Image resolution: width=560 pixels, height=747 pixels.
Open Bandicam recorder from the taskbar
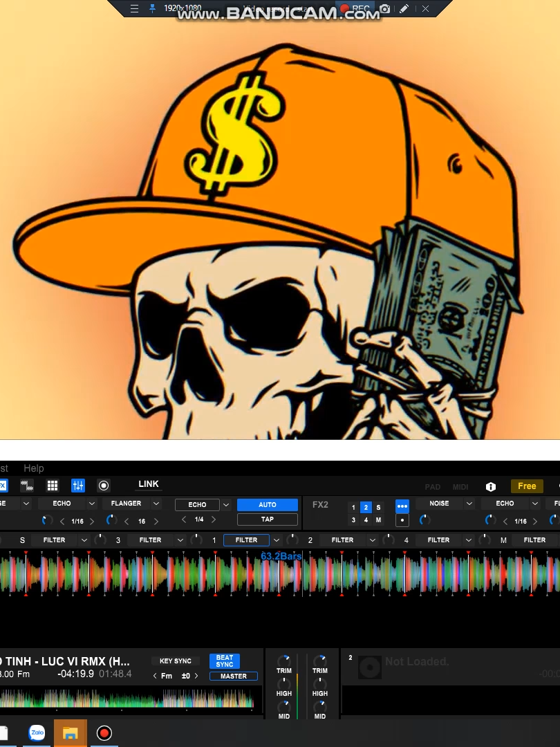(104, 732)
